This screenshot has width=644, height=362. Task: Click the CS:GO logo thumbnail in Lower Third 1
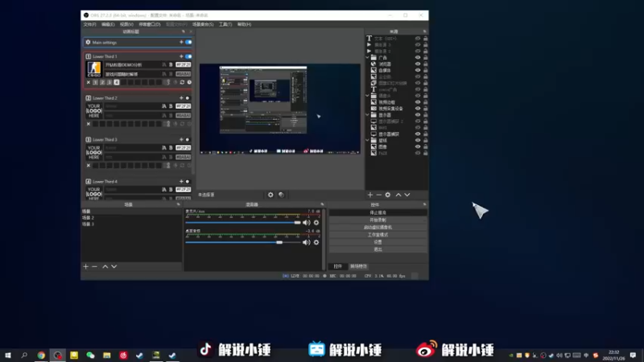[x=94, y=69]
